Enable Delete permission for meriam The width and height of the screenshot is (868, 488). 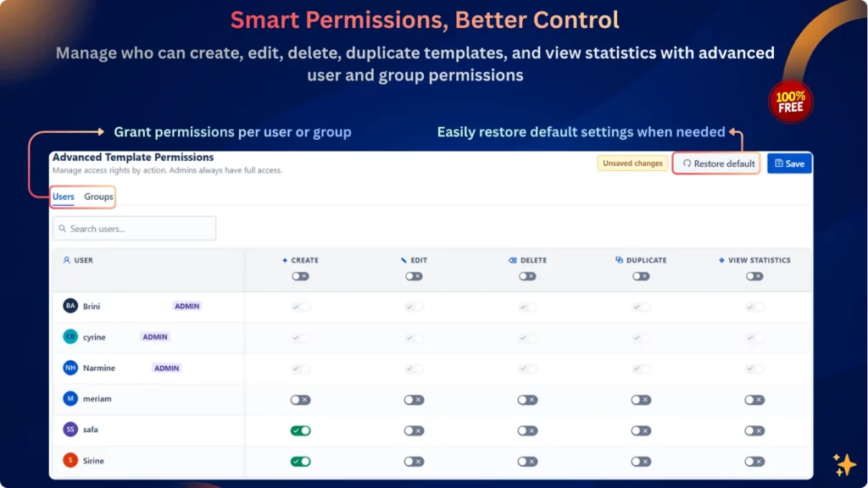(527, 400)
